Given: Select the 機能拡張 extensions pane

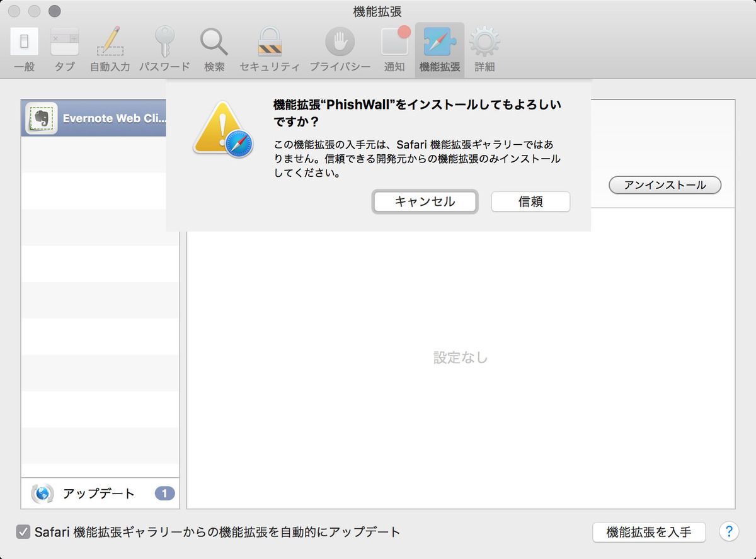Looking at the screenshot, I should pyautogui.click(x=440, y=50).
